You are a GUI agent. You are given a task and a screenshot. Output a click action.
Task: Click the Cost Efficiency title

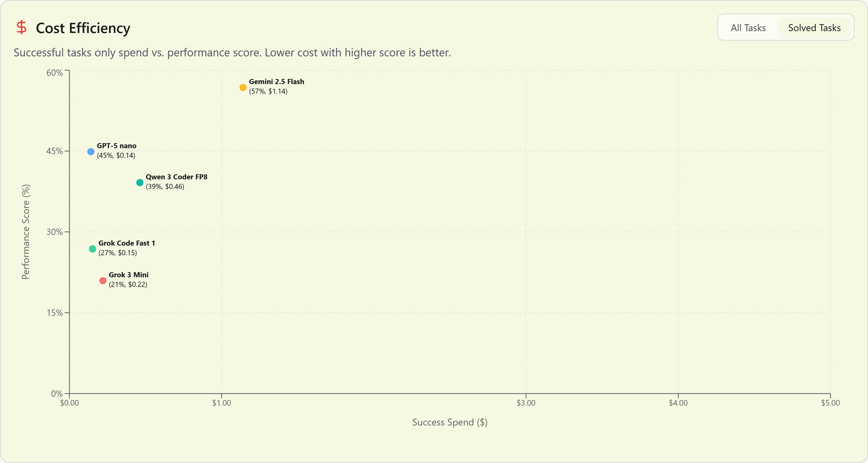tap(82, 28)
